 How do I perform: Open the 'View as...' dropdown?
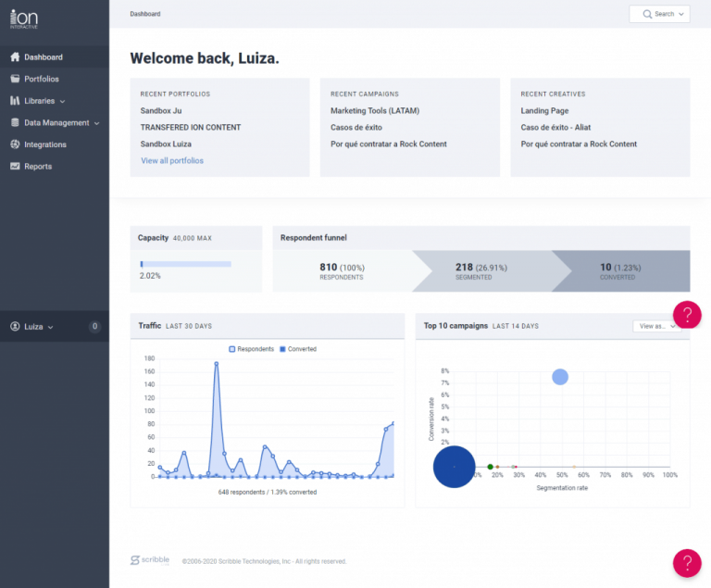pyautogui.click(x=658, y=326)
